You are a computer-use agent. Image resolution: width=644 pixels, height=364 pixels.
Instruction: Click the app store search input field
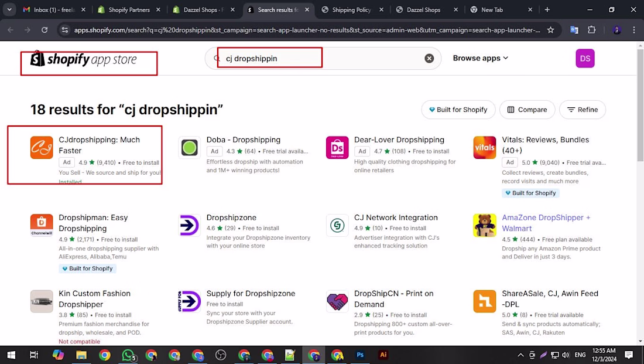click(x=323, y=59)
